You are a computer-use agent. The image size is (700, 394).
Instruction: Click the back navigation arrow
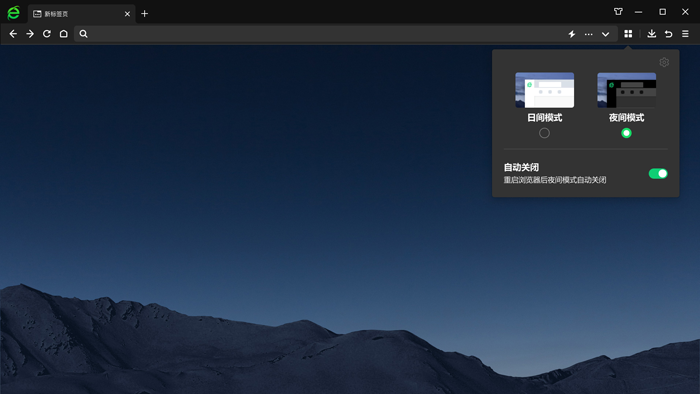(x=13, y=34)
